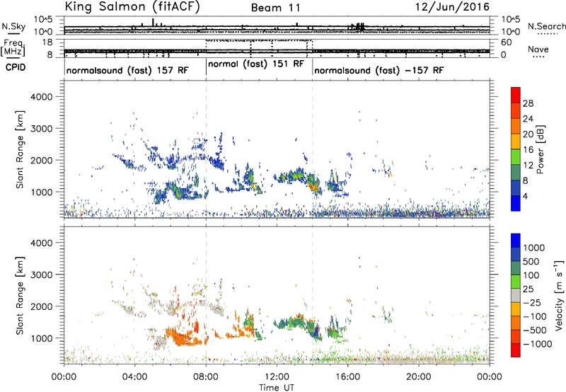This screenshot has height=392, width=566.
Task: Select the 'Beam 11' label
Action: (x=276, y=8)
